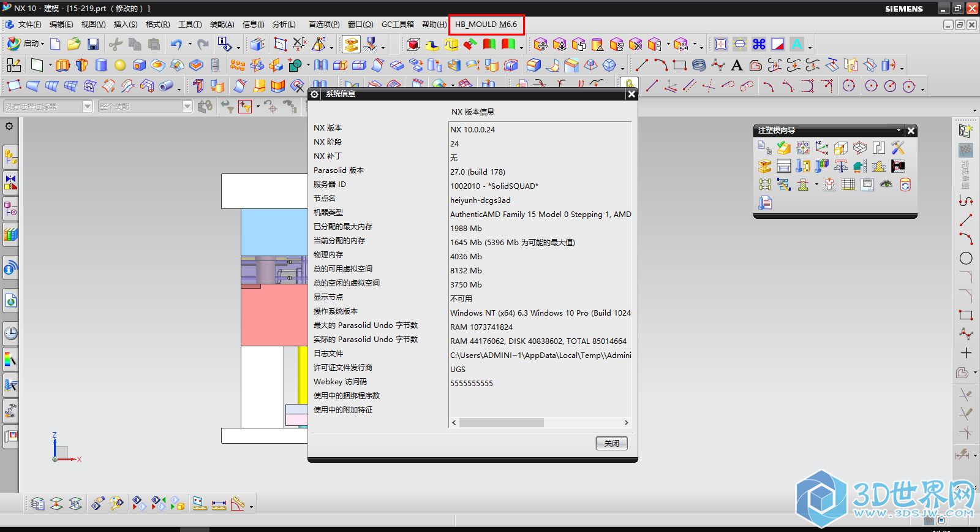980x532 pixels.
Task: Click the cyan letter A toolbar icon
Action: coord(797,44)
